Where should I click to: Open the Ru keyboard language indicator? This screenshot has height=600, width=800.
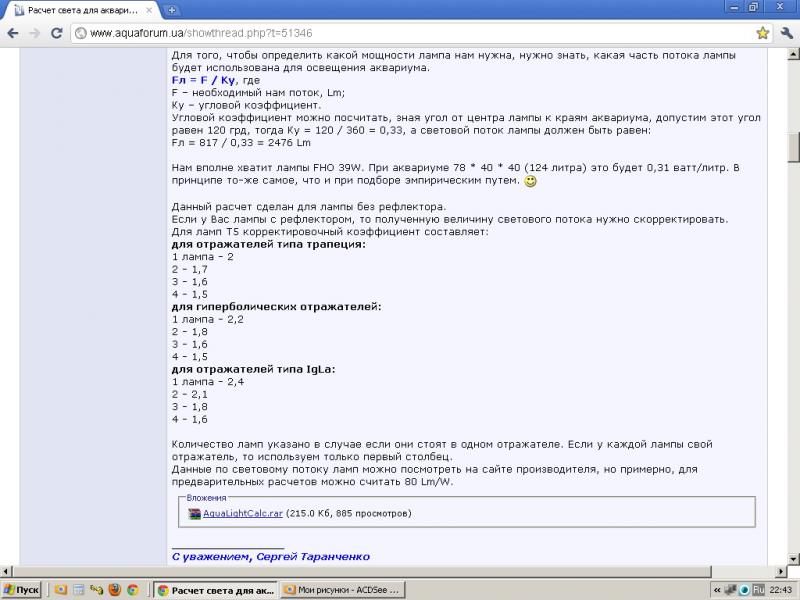pyautogui.click(x=758, y=590)
